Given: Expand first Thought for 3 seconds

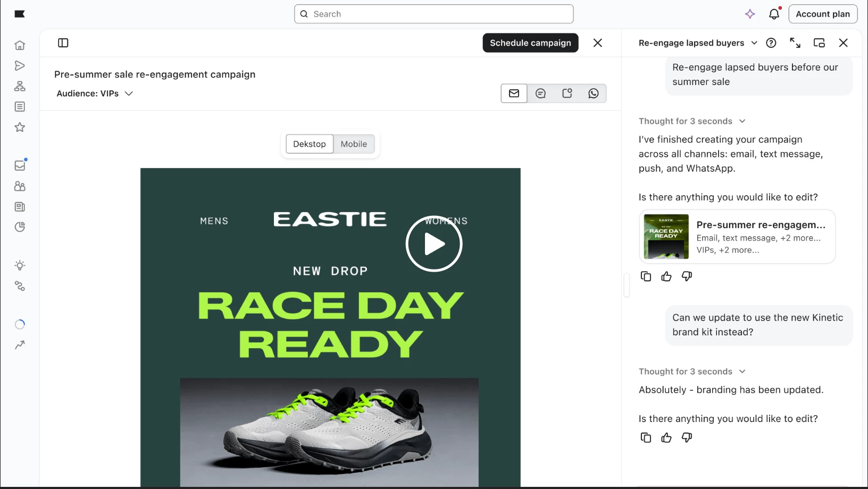Looking at the screenshot, I should (692, 121).
